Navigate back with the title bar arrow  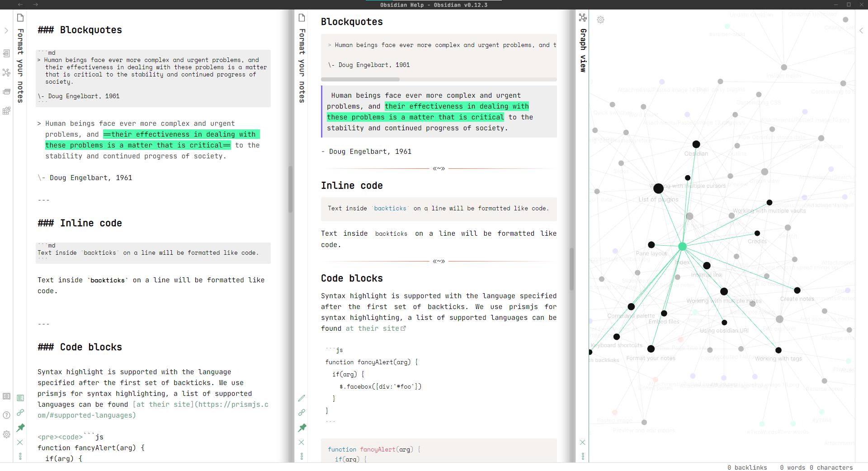(x=20, y=5)
